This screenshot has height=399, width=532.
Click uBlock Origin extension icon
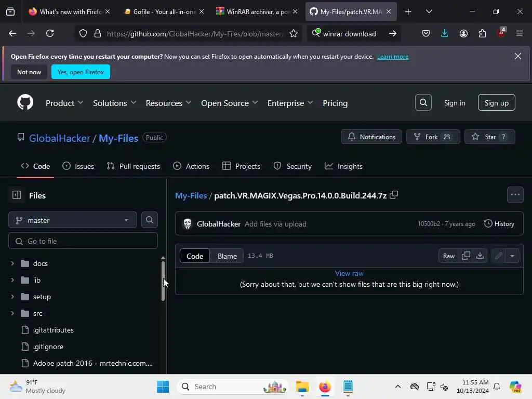click(x=501, y=33)
